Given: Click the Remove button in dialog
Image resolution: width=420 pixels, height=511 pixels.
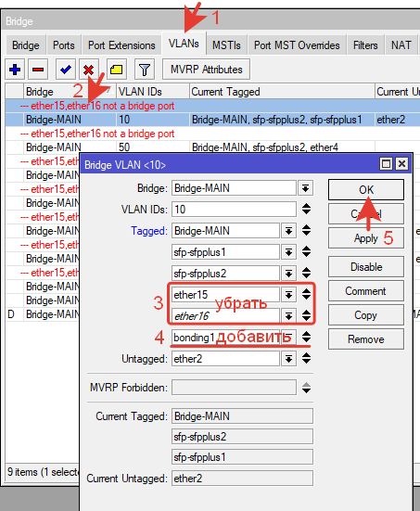Looking at the screenshot, I should [x=366, y=339].
